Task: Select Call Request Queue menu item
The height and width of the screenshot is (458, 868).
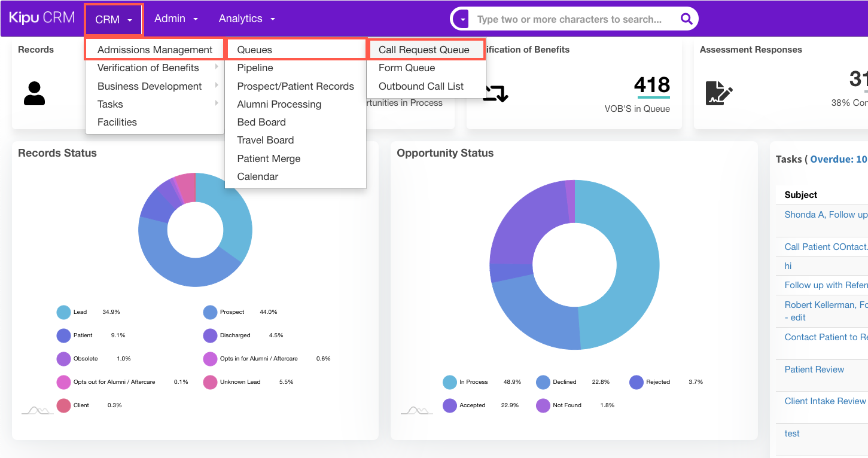Action: (x=424, y=50)
